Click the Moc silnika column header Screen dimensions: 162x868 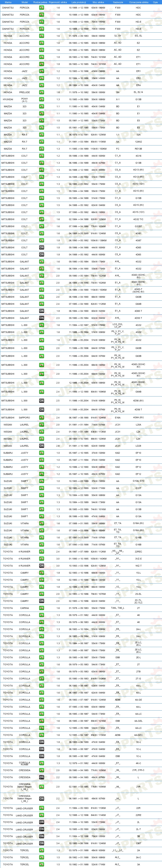98,2
